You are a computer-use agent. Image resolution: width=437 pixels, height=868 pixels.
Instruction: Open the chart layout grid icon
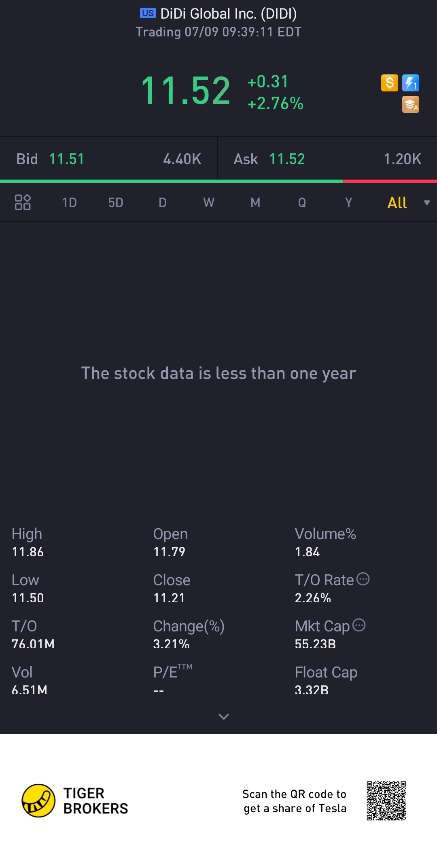click(23, 202)
